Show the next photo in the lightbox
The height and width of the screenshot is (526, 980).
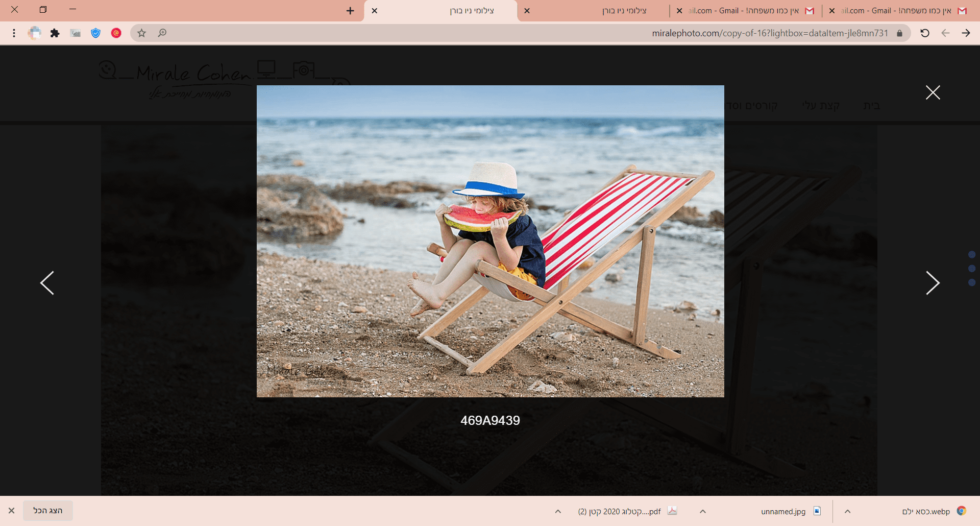click(933, 283)
